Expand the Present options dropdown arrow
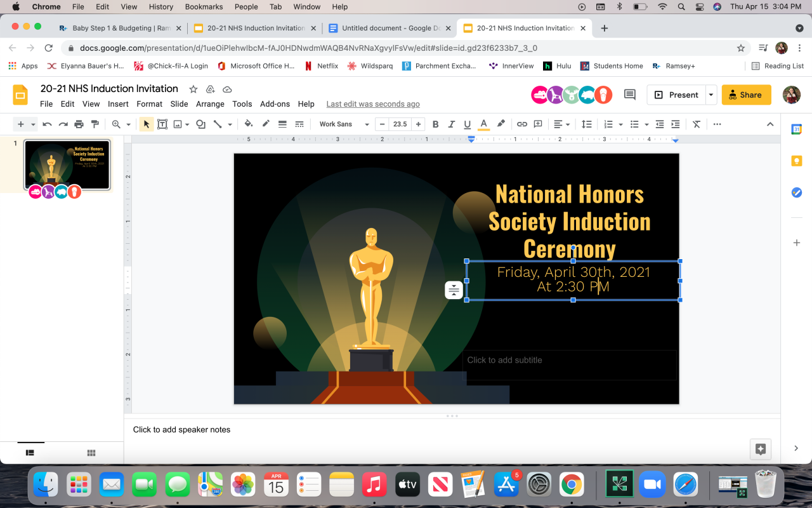812x508 pixels. 711,95
